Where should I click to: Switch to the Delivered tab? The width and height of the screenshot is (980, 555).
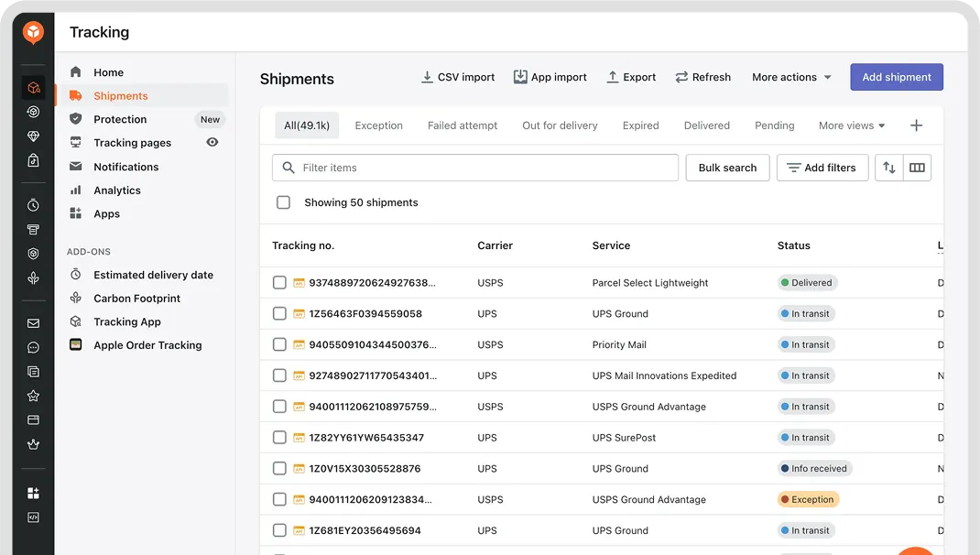pos(706,125)
